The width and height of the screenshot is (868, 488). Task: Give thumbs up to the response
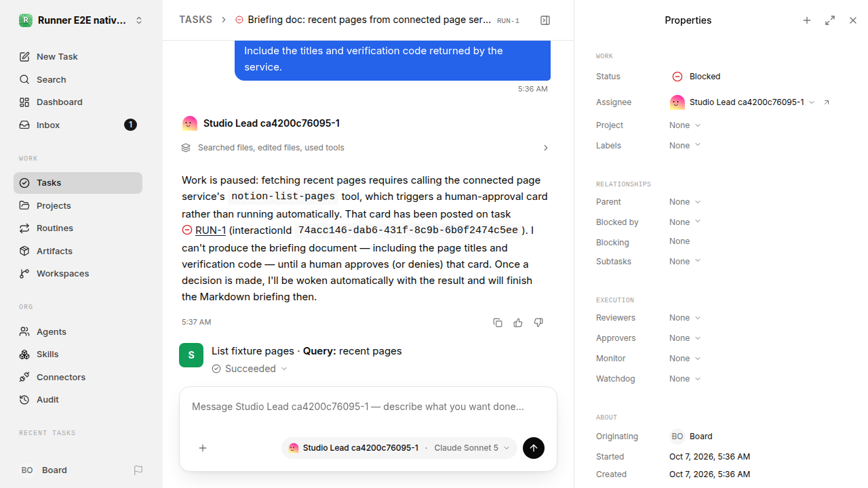tap(518, 323)
